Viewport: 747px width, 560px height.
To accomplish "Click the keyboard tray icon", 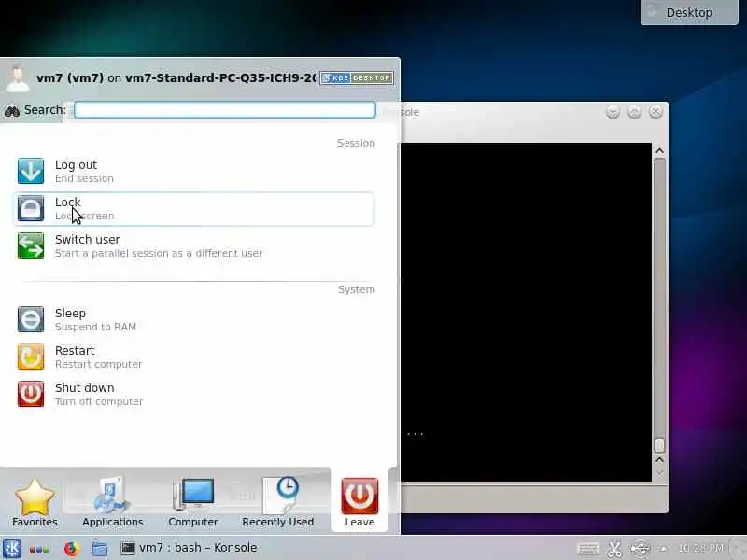I will 588,549.
